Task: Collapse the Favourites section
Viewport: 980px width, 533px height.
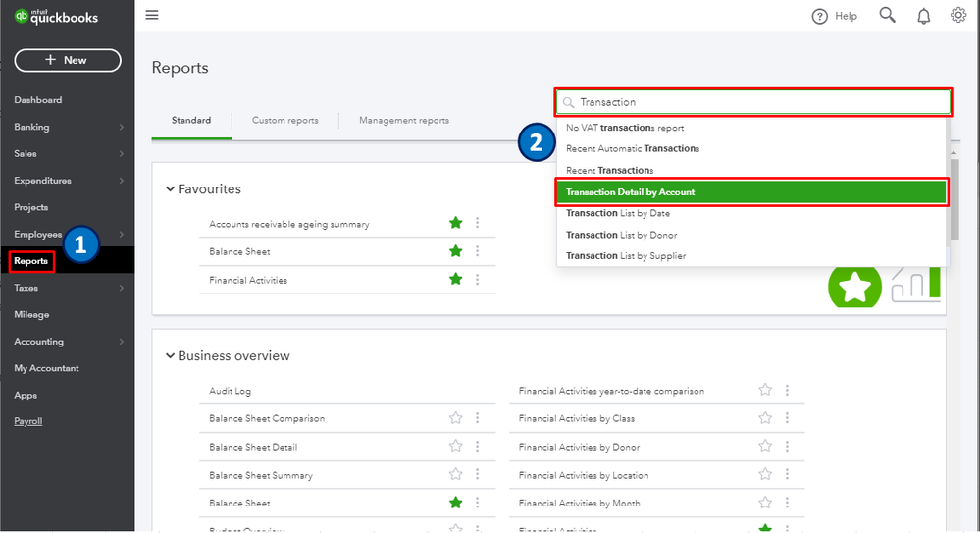Action: click(x=170, y=189)
